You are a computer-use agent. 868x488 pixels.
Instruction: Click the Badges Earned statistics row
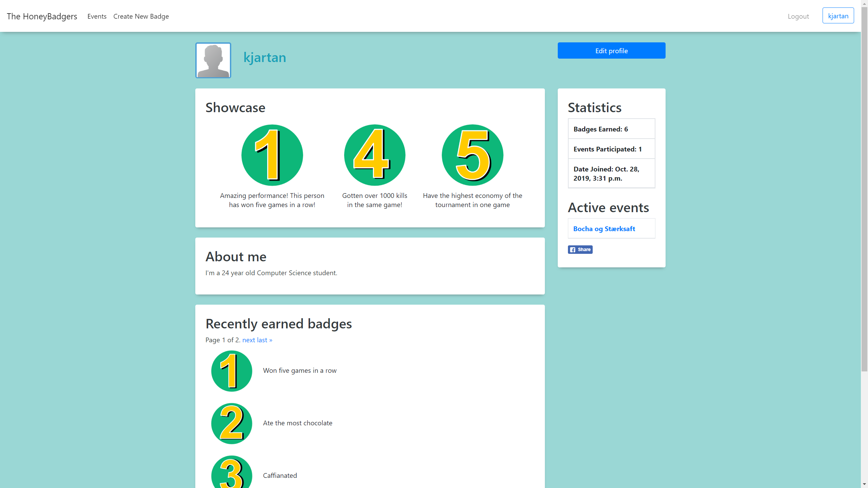pyautogui.click(x=611, y=129)
